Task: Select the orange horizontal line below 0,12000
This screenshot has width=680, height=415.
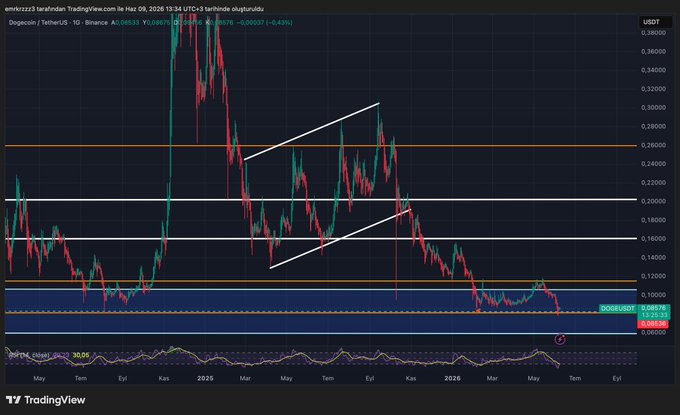Action: (321, 281)
